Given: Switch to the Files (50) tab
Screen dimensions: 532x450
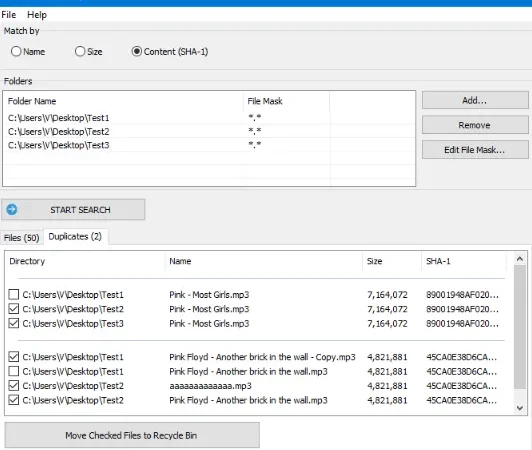Looking at the screenshot, I should pyautogui.click(x=22, y=238).
